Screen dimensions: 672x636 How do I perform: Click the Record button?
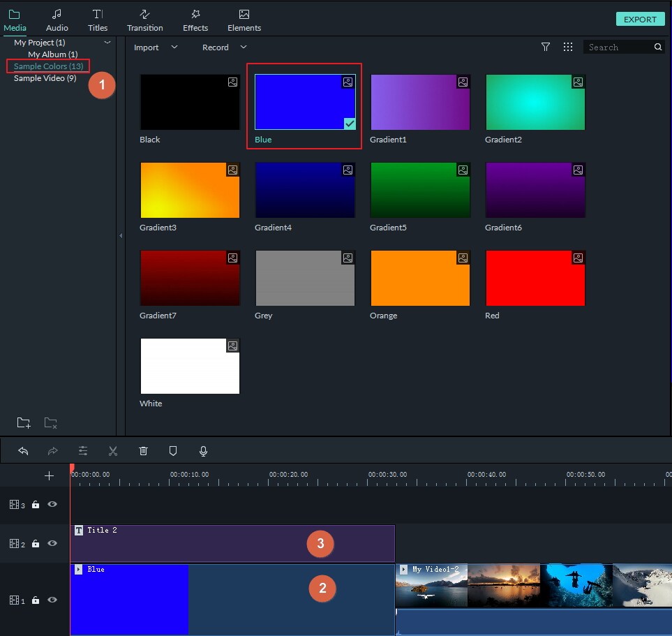click(215, 47)
